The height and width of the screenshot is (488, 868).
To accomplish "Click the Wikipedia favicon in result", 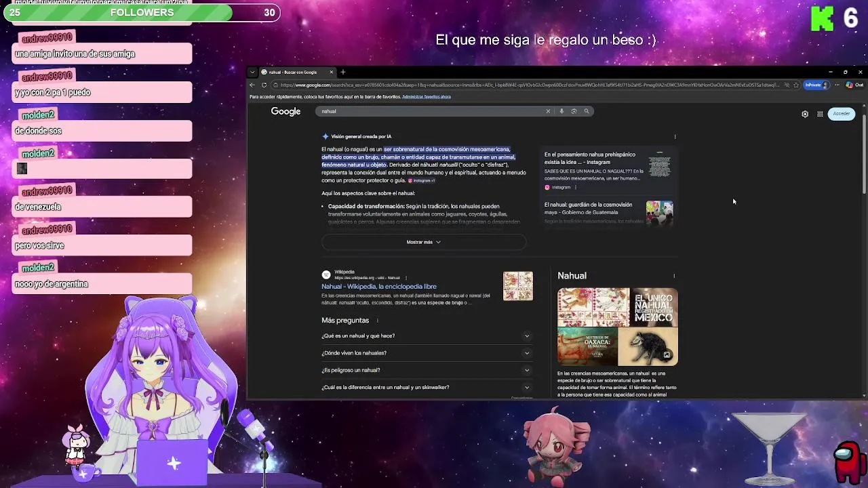I will [x=326, y=274].
